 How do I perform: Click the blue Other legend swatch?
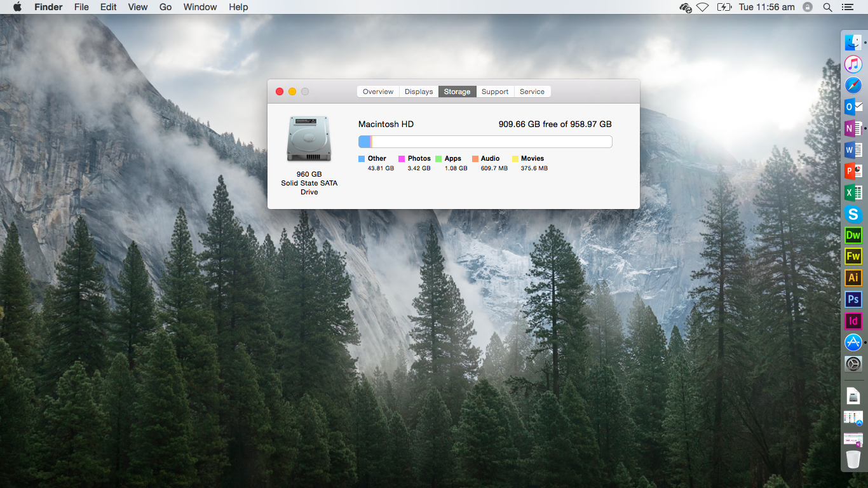pyautogui.click(x=362, y=159)
